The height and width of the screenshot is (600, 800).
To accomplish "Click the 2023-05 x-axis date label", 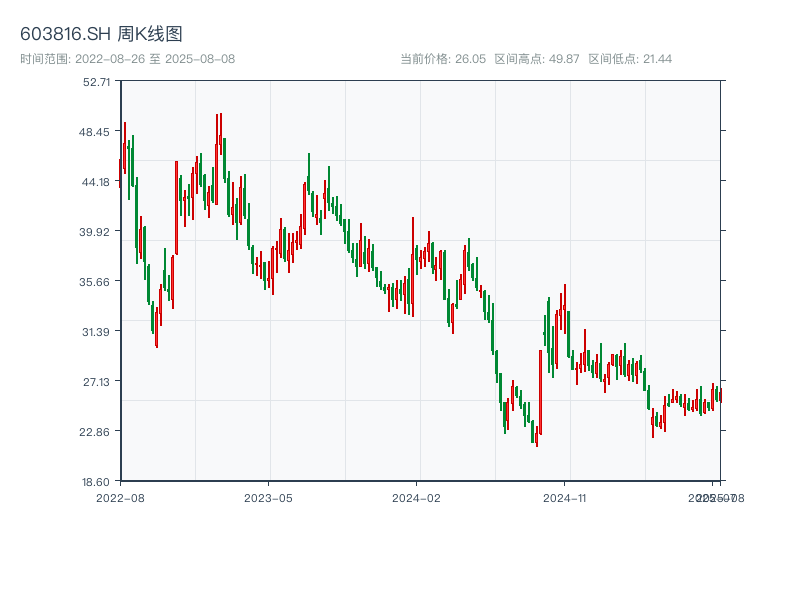I will pyautogui.click(x=268, y=497).
